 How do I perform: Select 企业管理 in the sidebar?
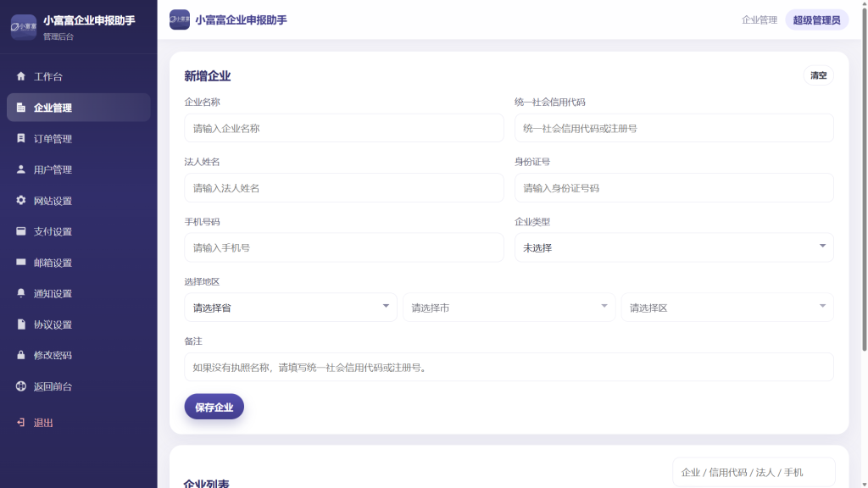coord(79,108)
